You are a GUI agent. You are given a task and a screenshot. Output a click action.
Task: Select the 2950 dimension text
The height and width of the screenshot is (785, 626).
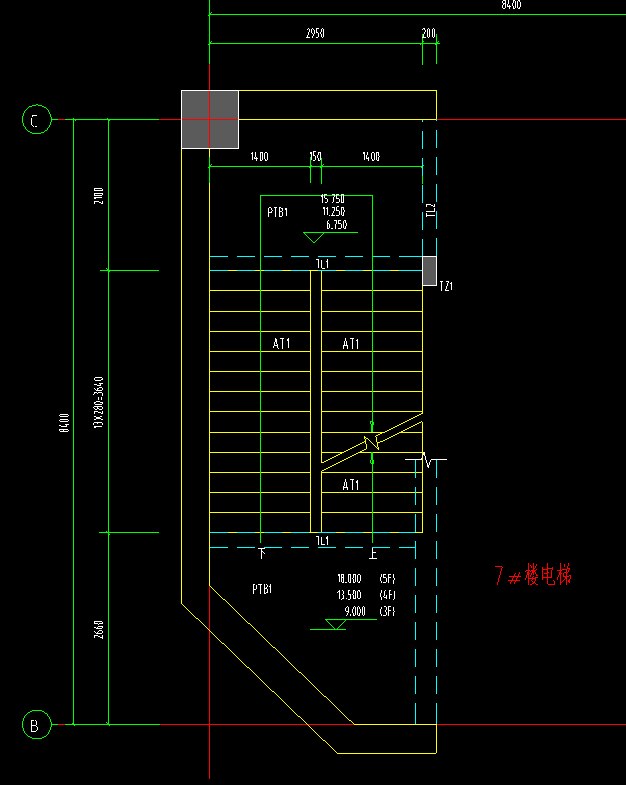point(315,34)
